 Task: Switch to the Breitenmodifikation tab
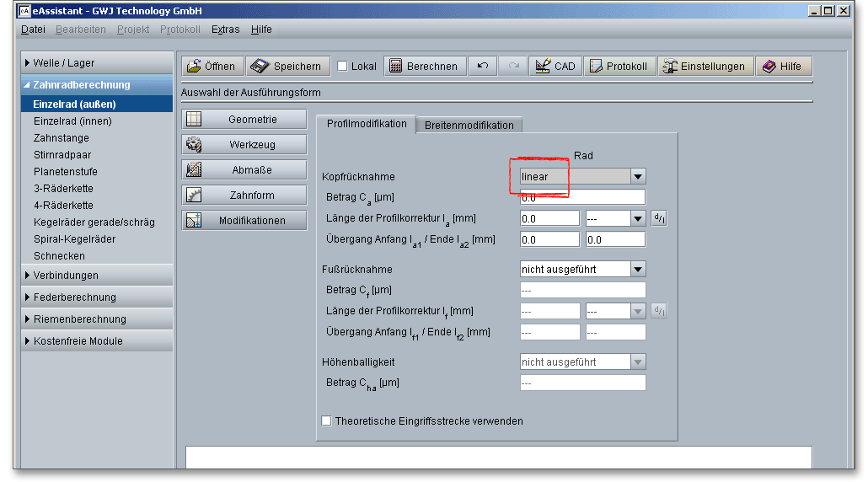(469, 125)
